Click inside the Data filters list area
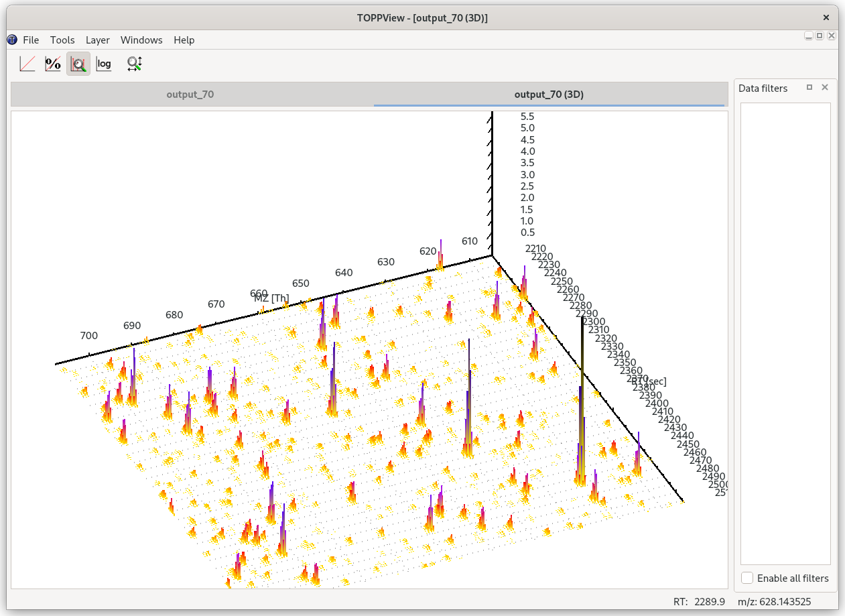Viewport: 845px width, 616px height. [x=785, y=333]
